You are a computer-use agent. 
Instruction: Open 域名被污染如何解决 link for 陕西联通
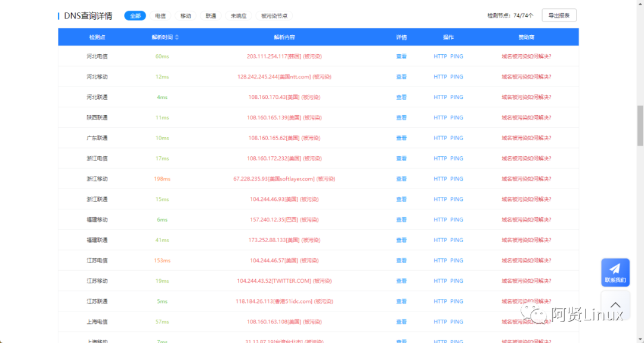[x=526, y=118]
